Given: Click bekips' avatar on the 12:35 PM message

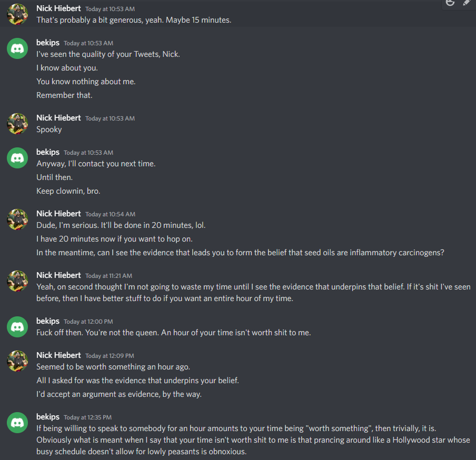Looking at the screenshot, I should pyautogui.click(x=17, y=423).
